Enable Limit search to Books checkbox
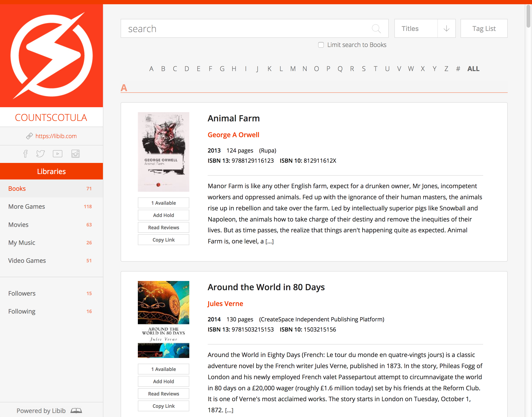 click(321, 45)
